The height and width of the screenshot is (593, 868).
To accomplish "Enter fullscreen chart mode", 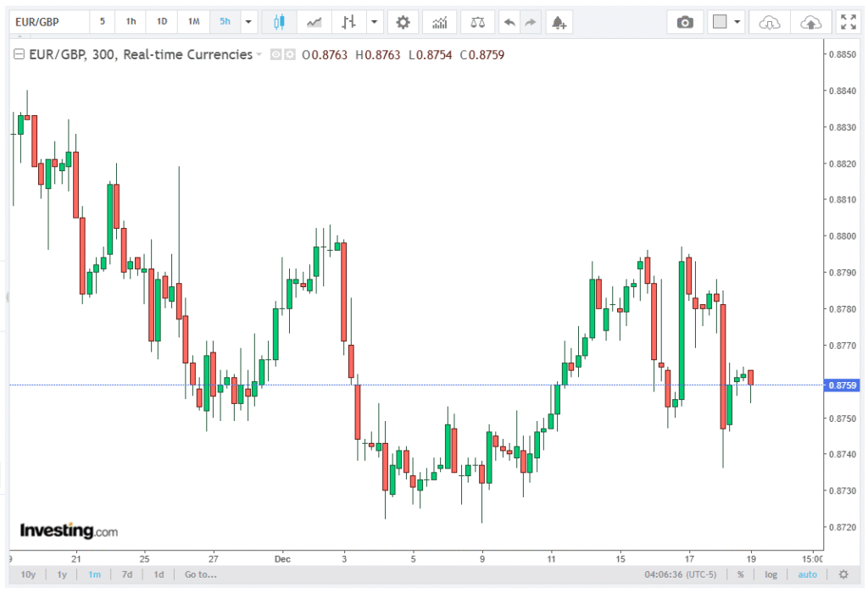I will point(847,22).
